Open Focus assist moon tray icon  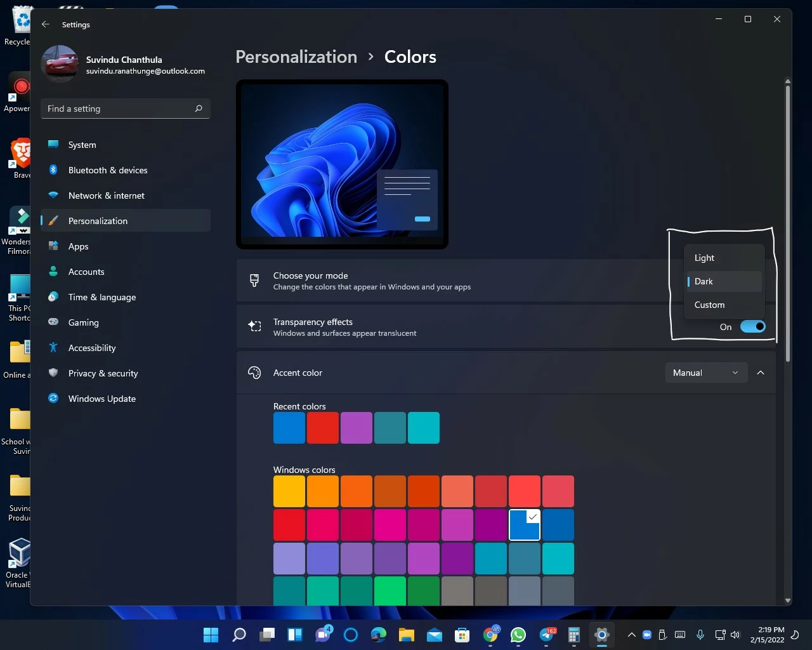click(x=795, y=635)
